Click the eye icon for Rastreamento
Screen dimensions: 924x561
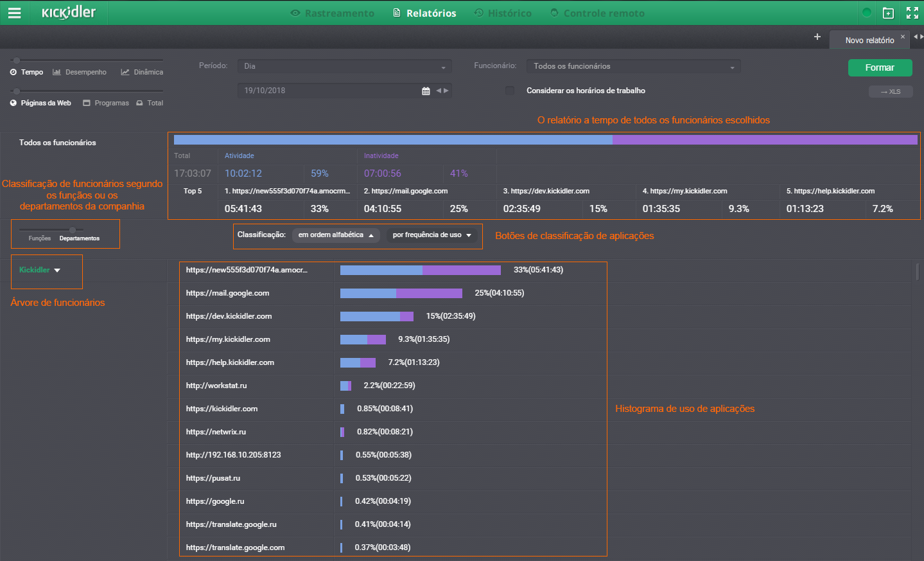pos(295,13)
